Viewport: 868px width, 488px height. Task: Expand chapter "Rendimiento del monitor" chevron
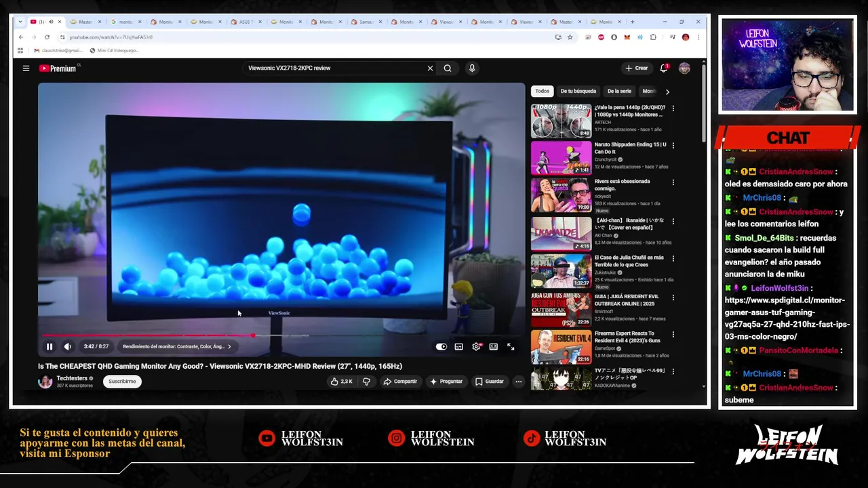(229, 346)
